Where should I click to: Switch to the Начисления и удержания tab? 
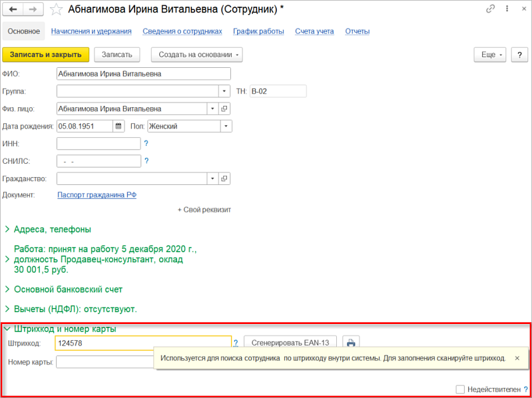(x=91, y=31)
